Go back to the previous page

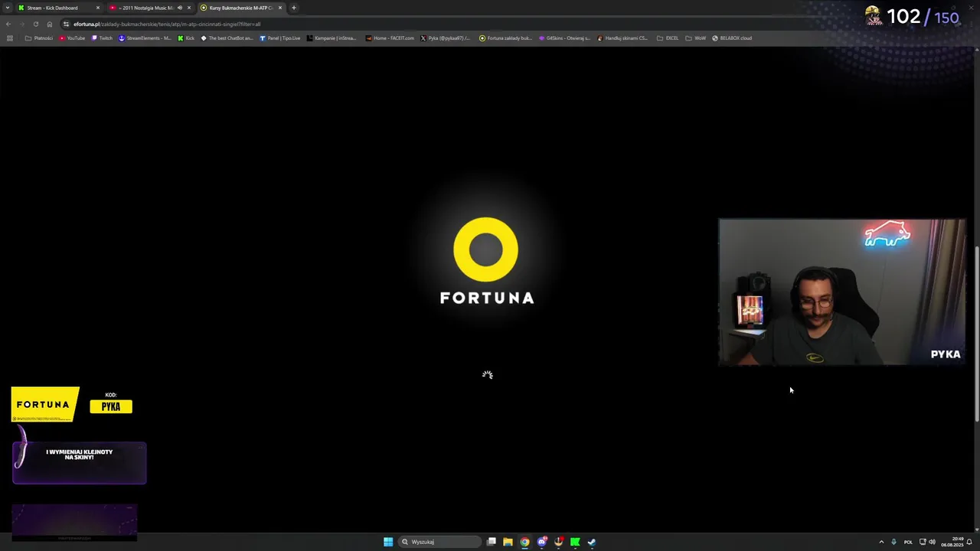point(8,24)
